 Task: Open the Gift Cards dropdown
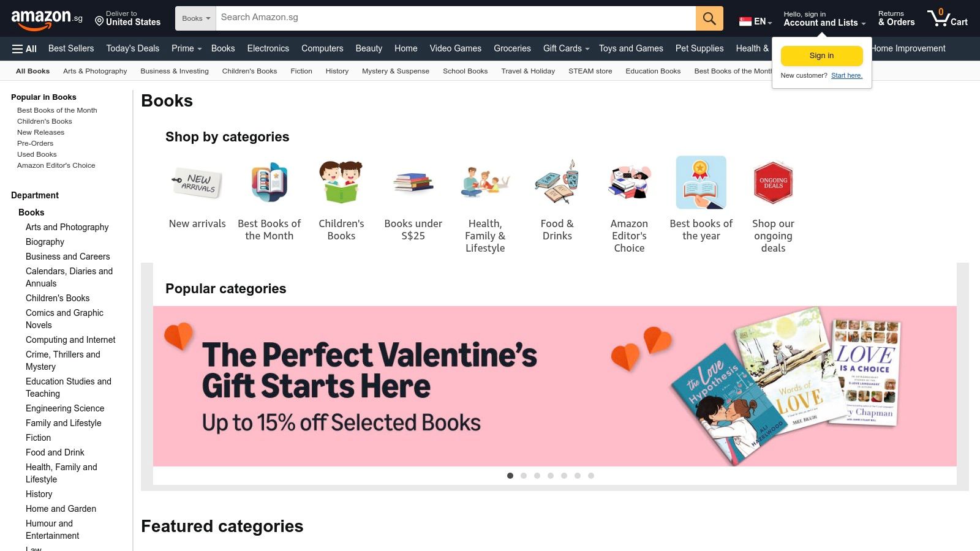(564, 48)
